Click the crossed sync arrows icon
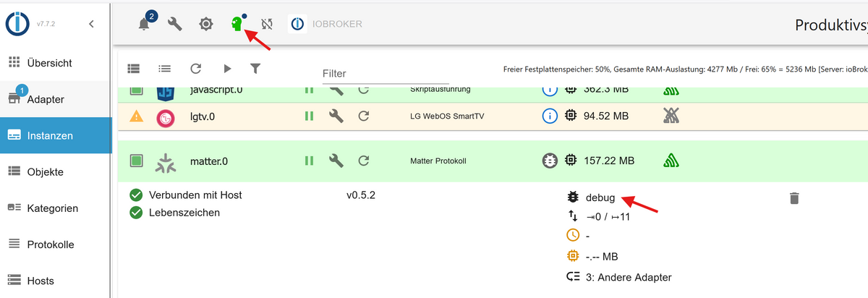 pyautogui.click(x=267, y=24)
